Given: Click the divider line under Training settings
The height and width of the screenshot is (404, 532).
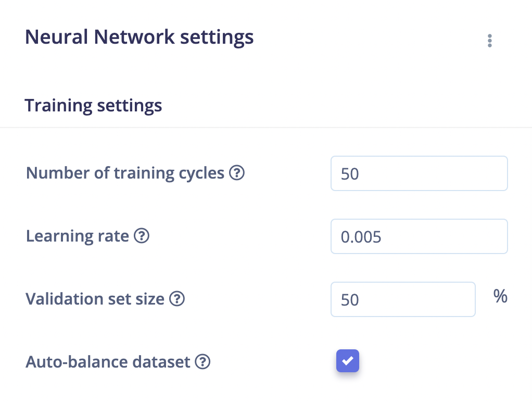Looking at the screenshot, I should [266, 128].
